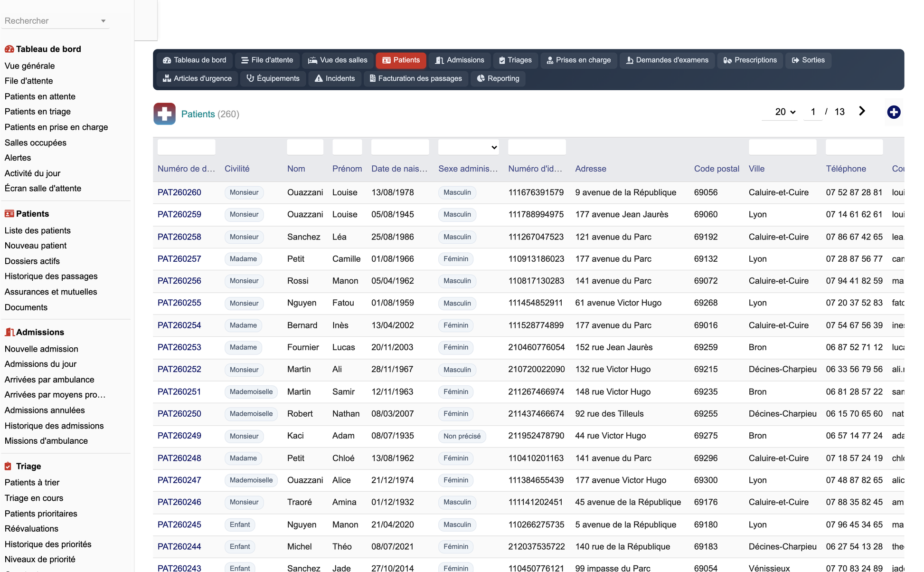Viewport: 924px width, 572px height.
Task: Focus the Date de naissance filter field
Action: pos(400,147)
